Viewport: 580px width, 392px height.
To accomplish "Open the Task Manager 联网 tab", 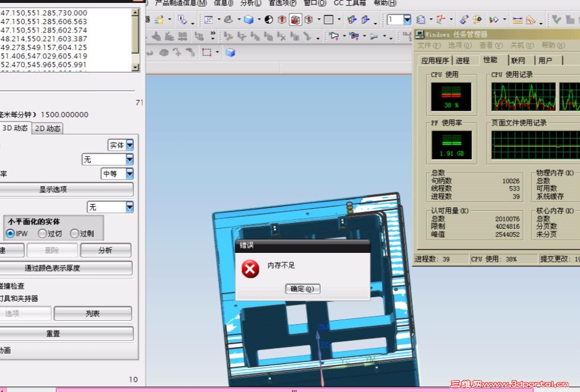I will [518, 61].
